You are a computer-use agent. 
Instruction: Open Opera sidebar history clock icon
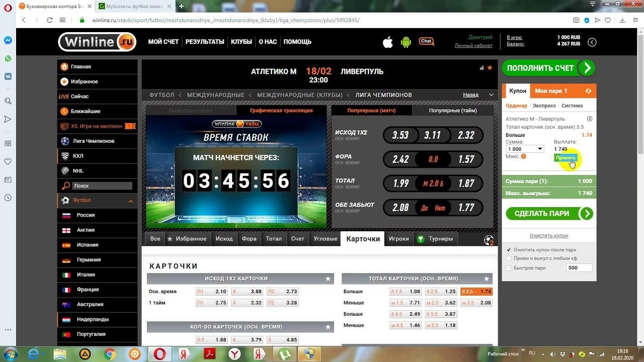[8, 198]
